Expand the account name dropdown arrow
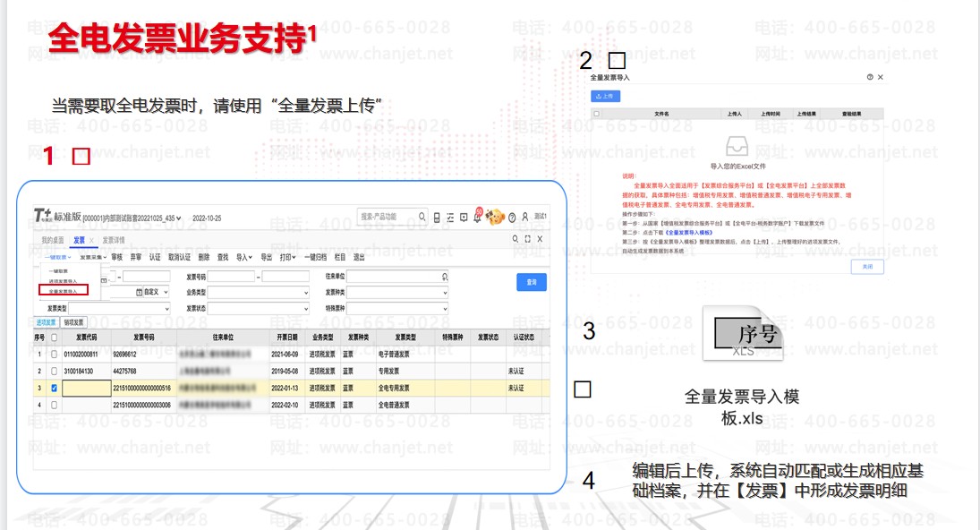This screenshot has height=530, width=980. 179,218
